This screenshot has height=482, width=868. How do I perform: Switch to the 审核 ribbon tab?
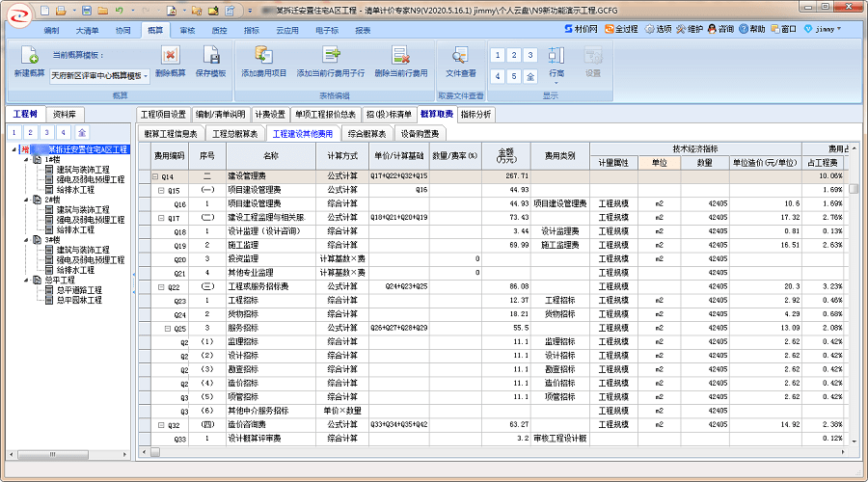(x=186, y=30)
